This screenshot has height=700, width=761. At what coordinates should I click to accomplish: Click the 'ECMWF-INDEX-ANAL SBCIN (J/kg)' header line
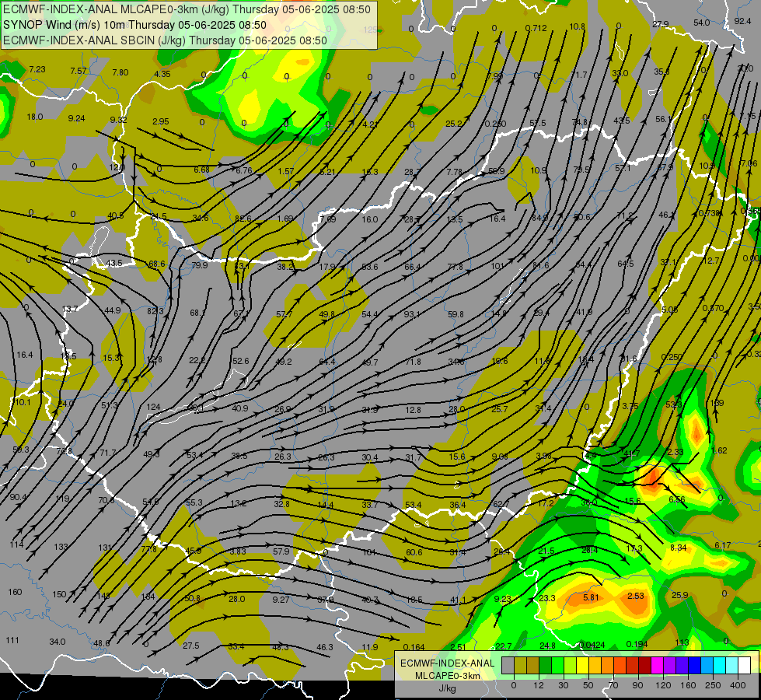165,40
